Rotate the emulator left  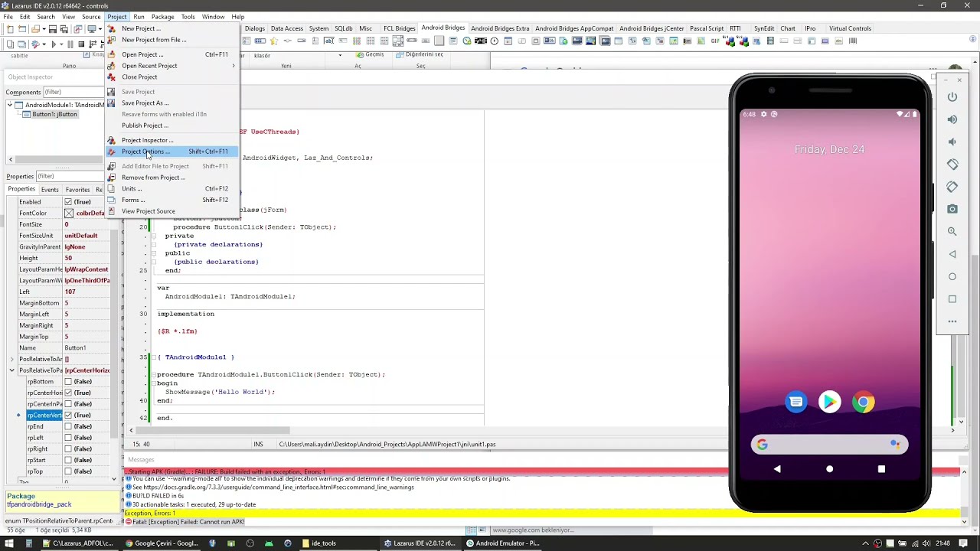click(952, 165)
